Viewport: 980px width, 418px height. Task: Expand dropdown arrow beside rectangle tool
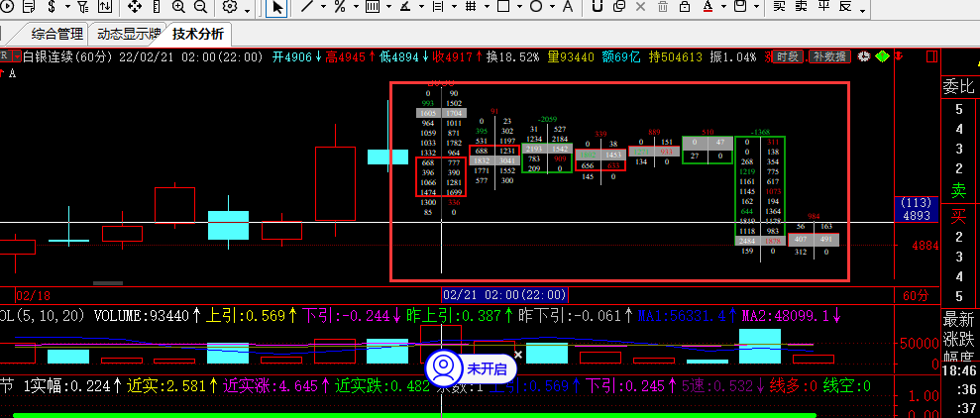[520, 8]
